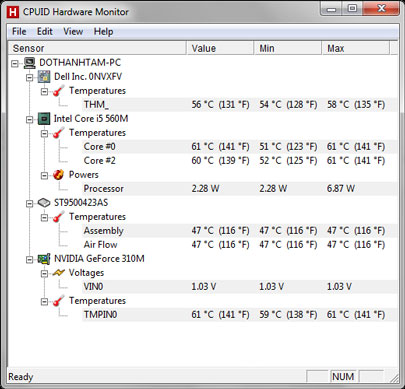This screenshot has height=389, width=405.
Task: Select the Core #2 sensor row
Action: [240, 161]
